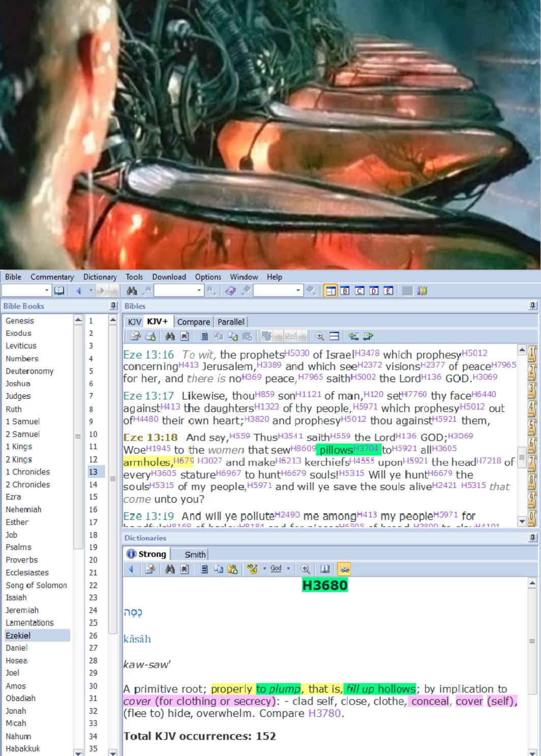Jump to bookmark 5 on right strip
The height and width of the screenshot is (756, 541).
(x=532, y=426)
